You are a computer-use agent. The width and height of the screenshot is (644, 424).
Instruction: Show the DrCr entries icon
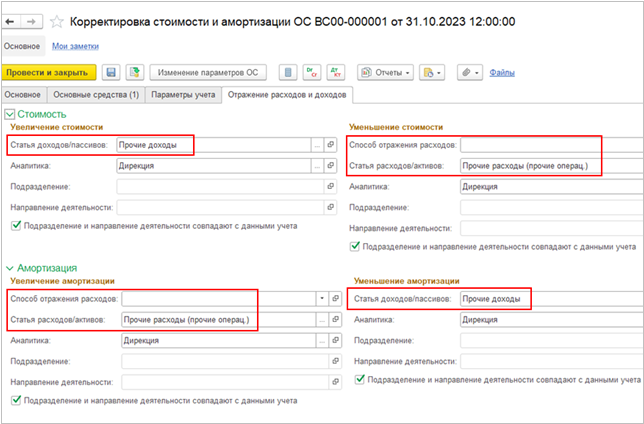[x=312, y=73]
